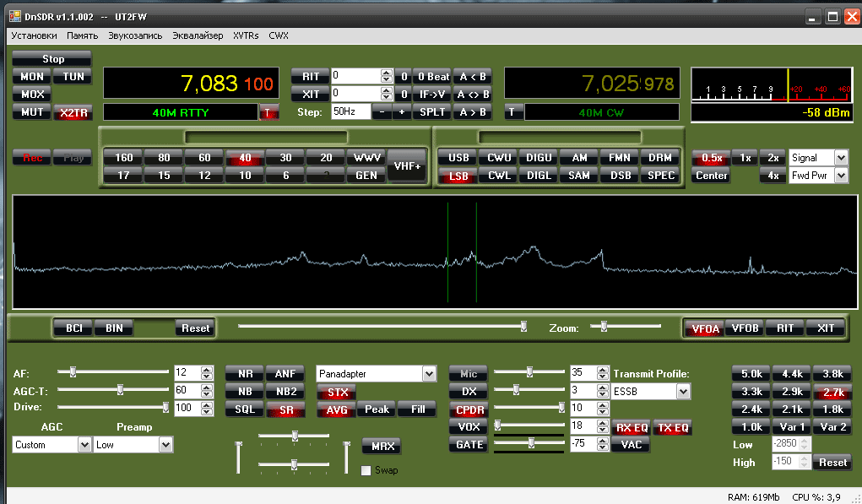The height and width of the screenshot is (504, 862).
Task: Set zoom to 2x
Action: 771,158
